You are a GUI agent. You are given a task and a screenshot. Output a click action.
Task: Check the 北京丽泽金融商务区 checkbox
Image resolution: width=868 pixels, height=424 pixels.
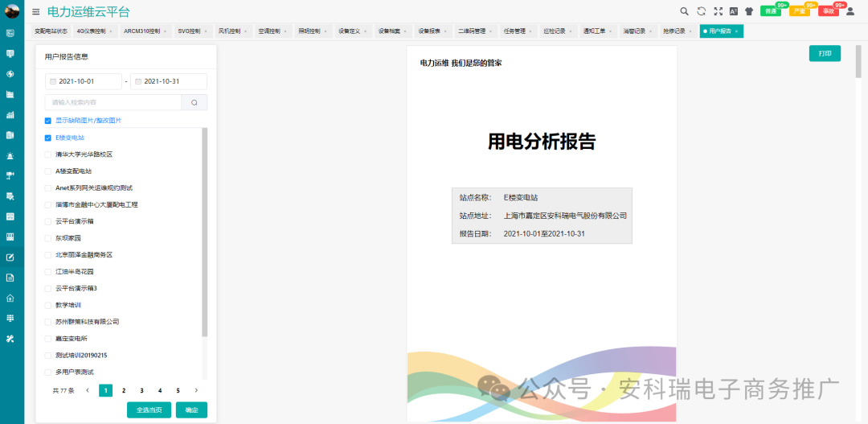click(48, 255)
